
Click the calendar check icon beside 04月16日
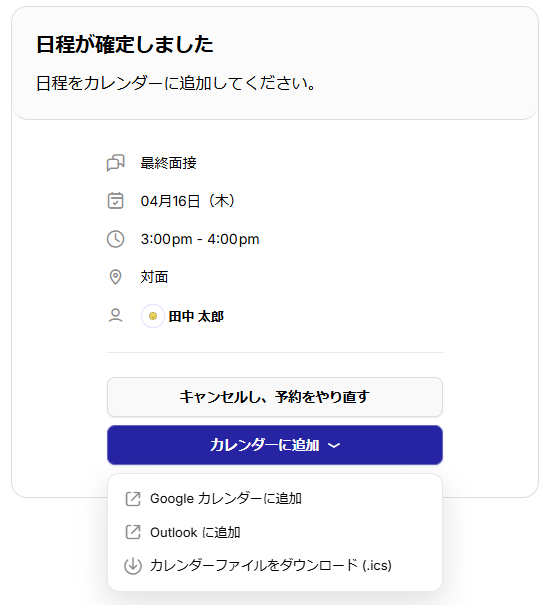pos(115,201)
